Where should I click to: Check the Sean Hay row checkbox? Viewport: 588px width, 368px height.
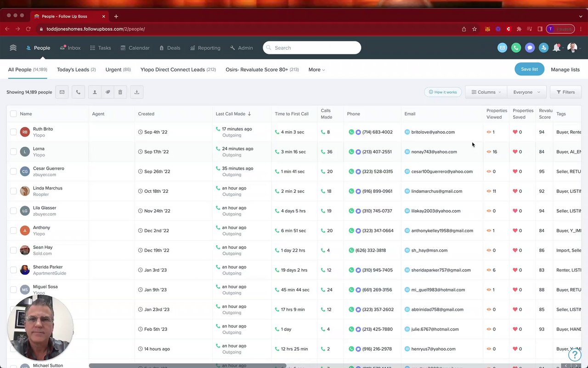point(13,251)
